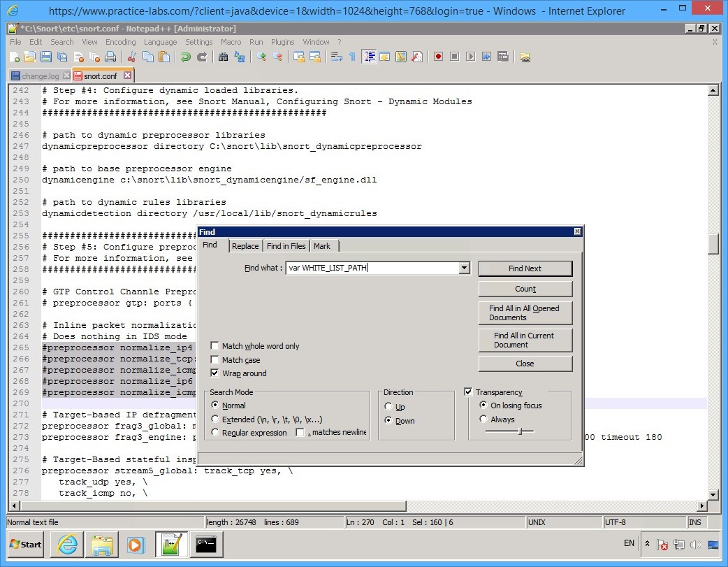Toggle word wrap from the toolbar
This screenshot has height=567, width=728.
pyautogui.click(x=337, y=57)
